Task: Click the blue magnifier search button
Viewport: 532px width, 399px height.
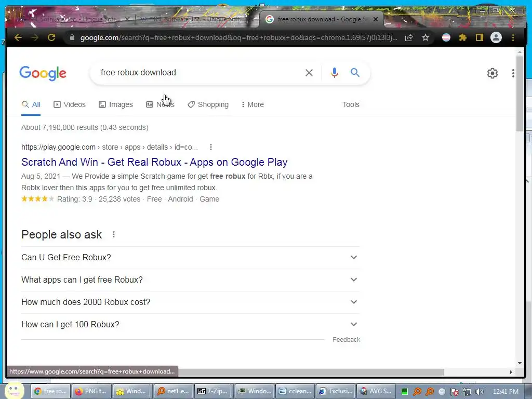Action: pyautogui.click(x=355, y=72)
